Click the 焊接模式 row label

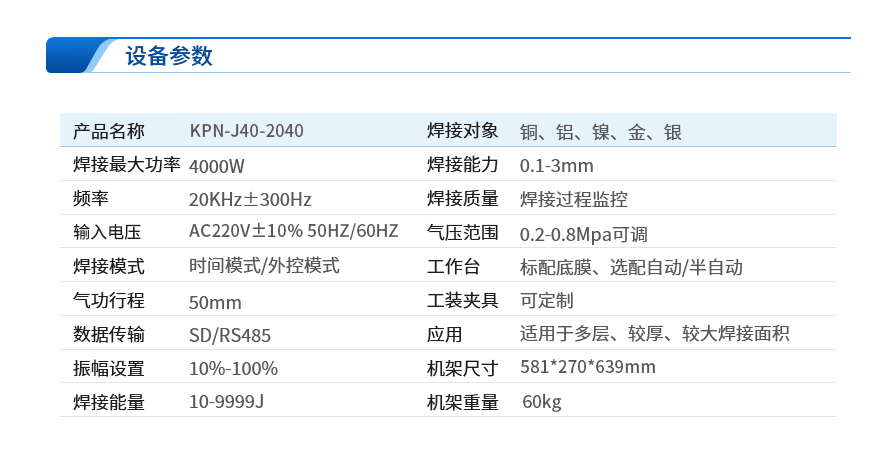click(109, 266)
